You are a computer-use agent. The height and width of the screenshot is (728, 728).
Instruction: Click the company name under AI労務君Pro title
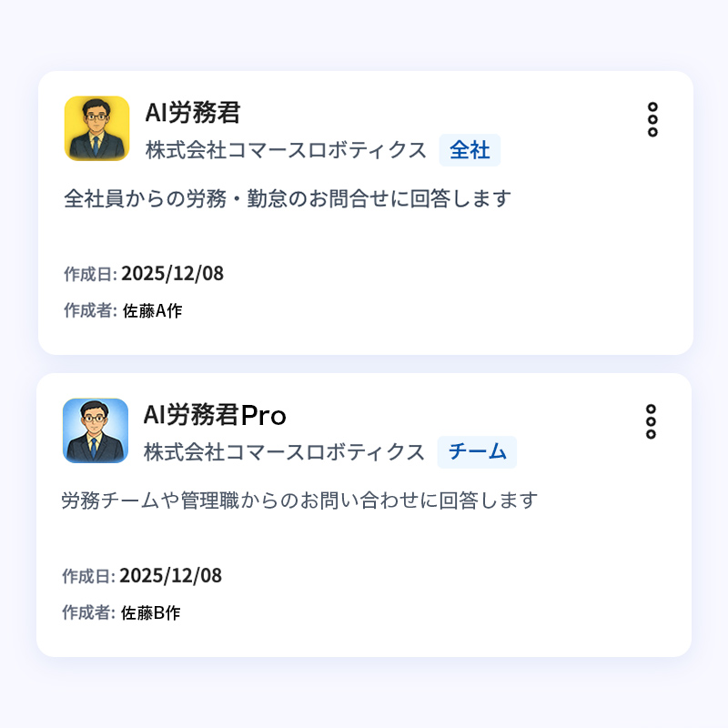(284, 452)
